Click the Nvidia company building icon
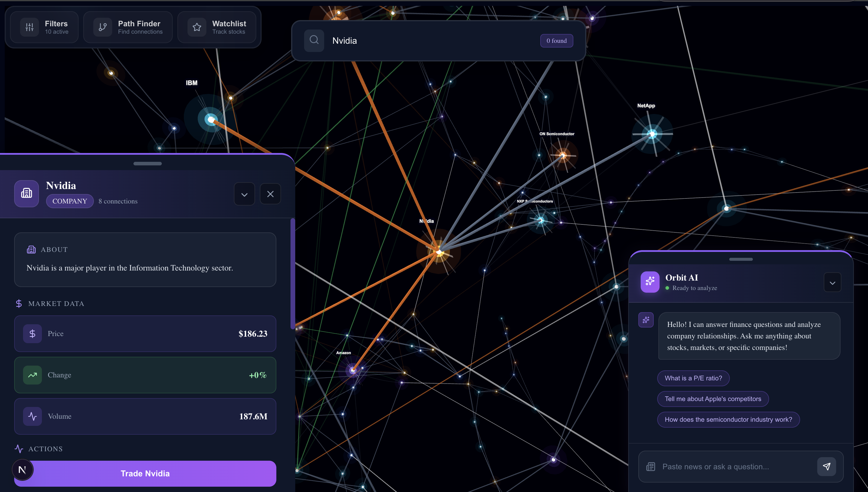Viewport: 868px width, 492px height. pyautogui.click(x=26, y=194)
